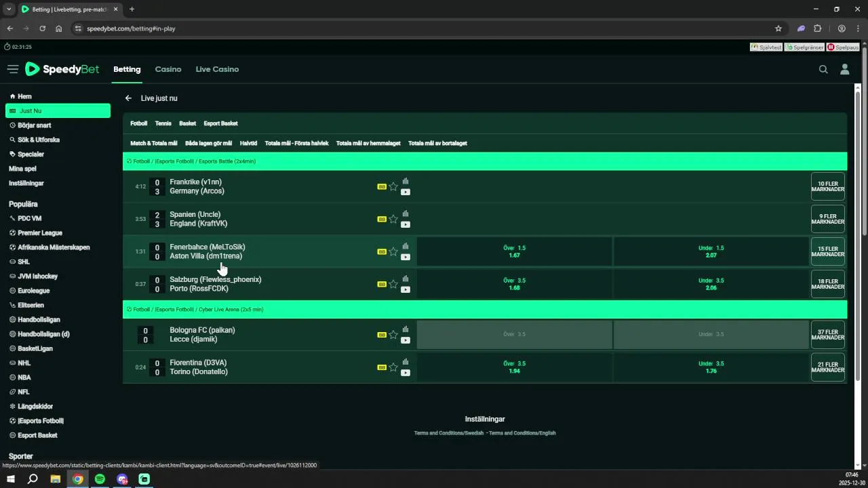
Task: Open statistics for Salzburg vs Porto
Action: pos(406,279)
